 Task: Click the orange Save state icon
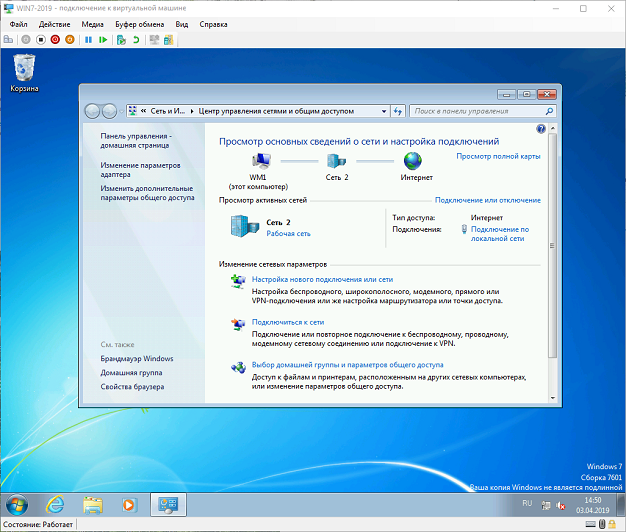point(69,40)
